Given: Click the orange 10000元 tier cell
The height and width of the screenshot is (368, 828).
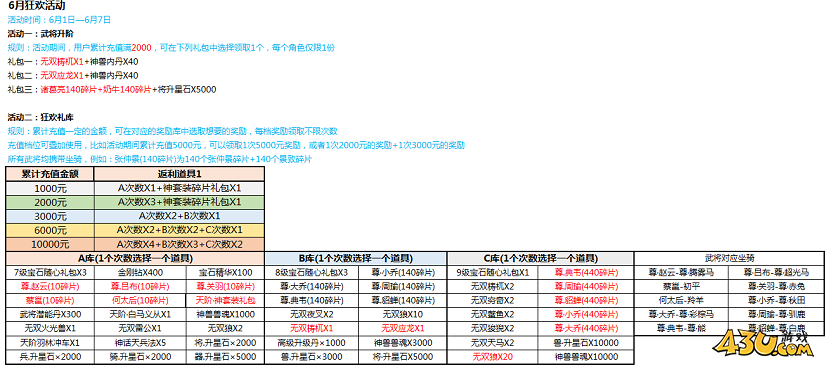Looking at the screenshot, I should 50,245.
